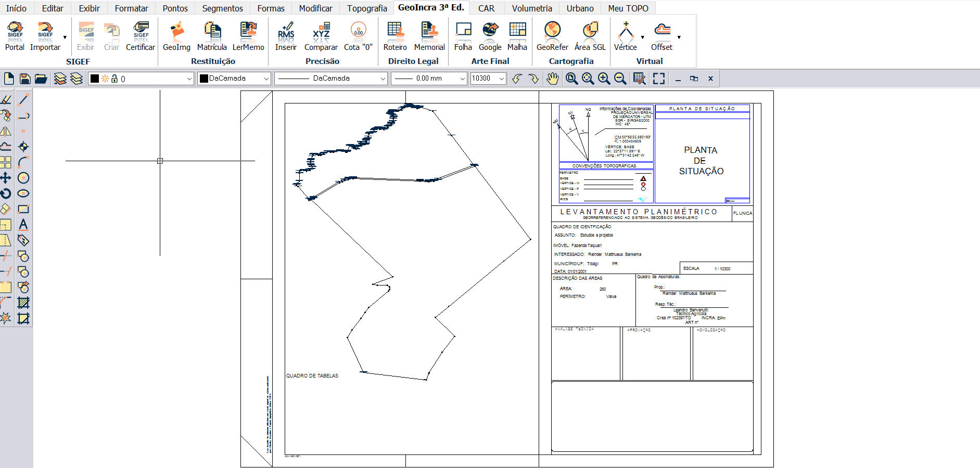Click the Save floppy disk icon
Image resolution: width=980 pixels, height=468 pixels.
24,79
